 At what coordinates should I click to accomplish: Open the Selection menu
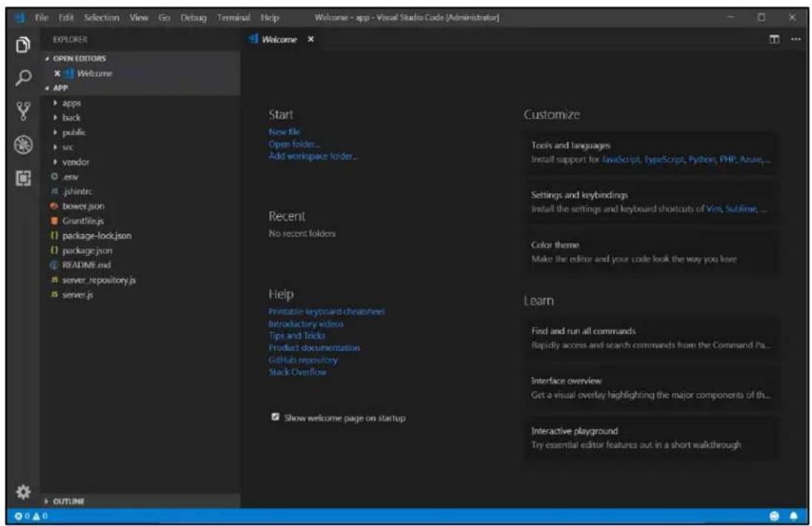tap(102, 18)
